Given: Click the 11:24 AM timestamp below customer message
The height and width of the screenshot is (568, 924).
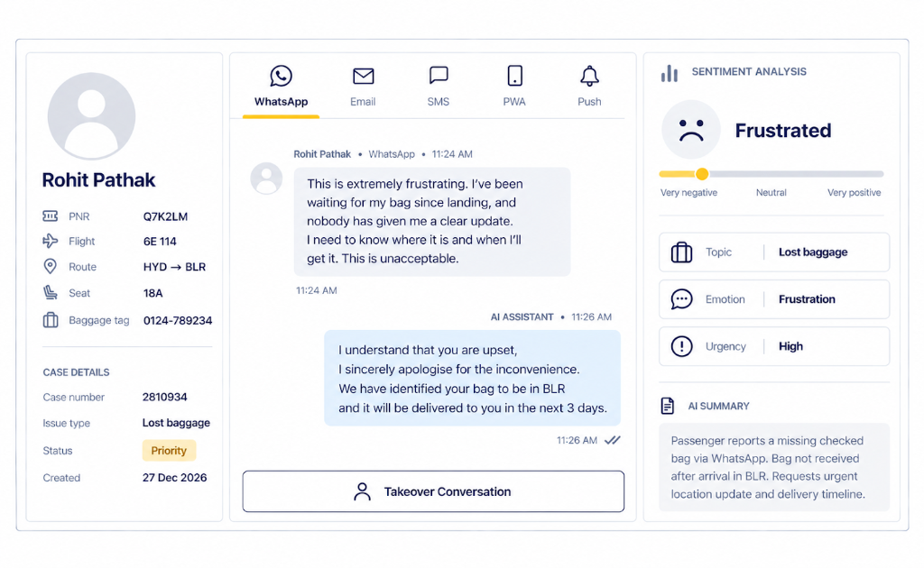Looking at the screenshot, I should (317, 290).
